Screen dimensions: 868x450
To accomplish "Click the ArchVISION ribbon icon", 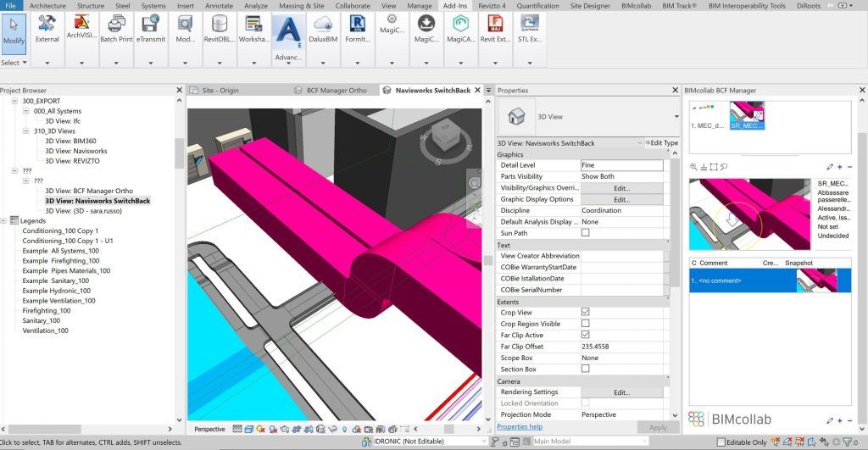I will coord(80,23).
